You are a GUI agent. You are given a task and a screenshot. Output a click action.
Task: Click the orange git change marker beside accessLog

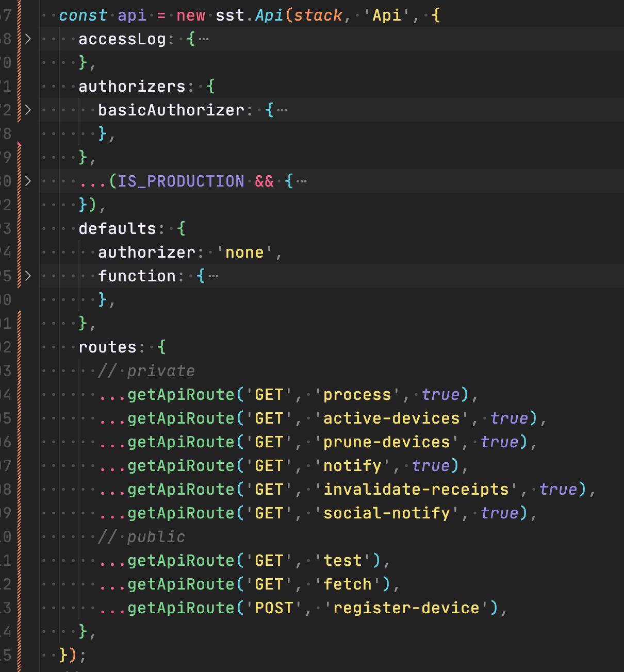(x=19, y=39)
